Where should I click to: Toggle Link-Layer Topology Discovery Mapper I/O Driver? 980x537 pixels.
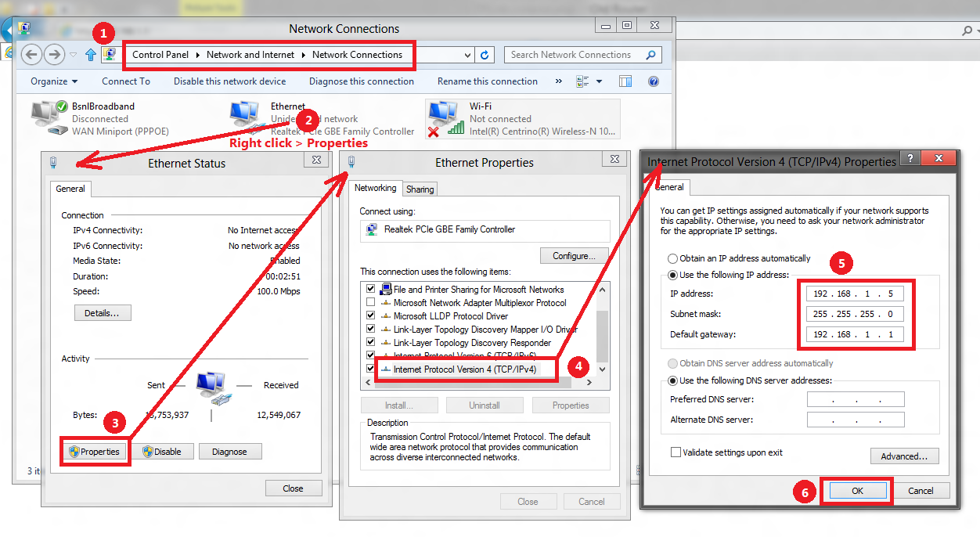[371, 330]
